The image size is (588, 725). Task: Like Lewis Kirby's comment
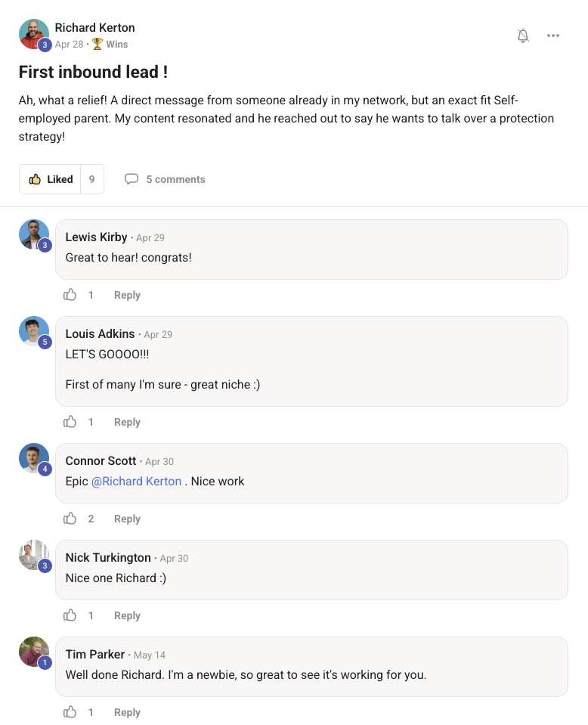(x=70, y=295)
